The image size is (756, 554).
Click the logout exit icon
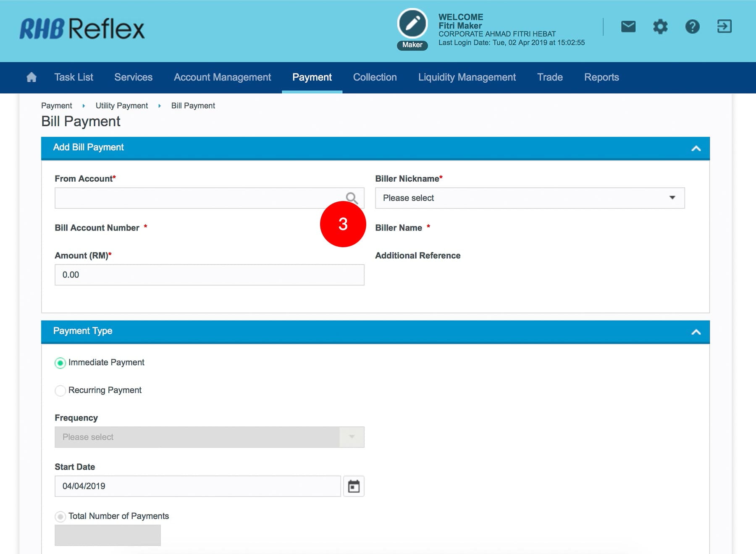724,27
